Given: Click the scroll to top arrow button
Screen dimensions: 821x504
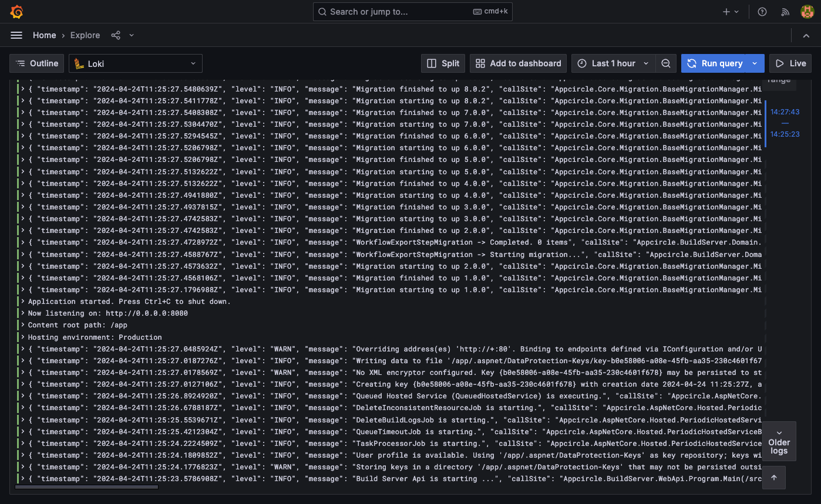Looking at the screenshot, I should [773, 478].
